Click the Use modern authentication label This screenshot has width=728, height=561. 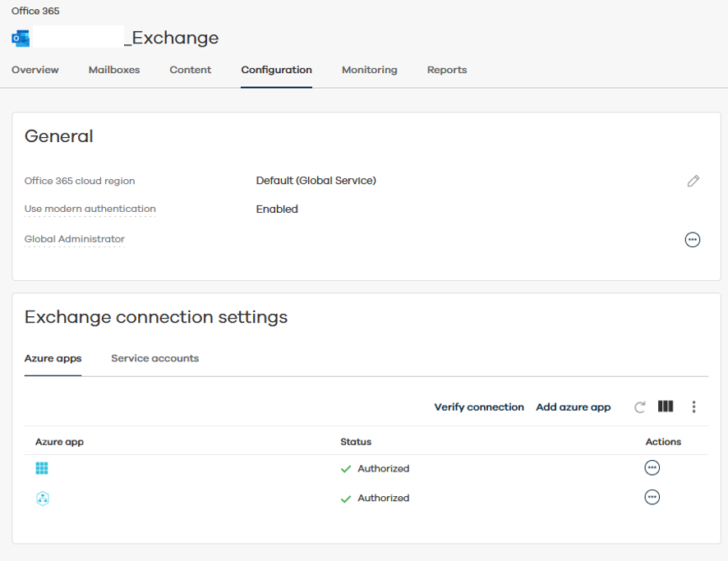pyautogui.click(x=90, y=209)
